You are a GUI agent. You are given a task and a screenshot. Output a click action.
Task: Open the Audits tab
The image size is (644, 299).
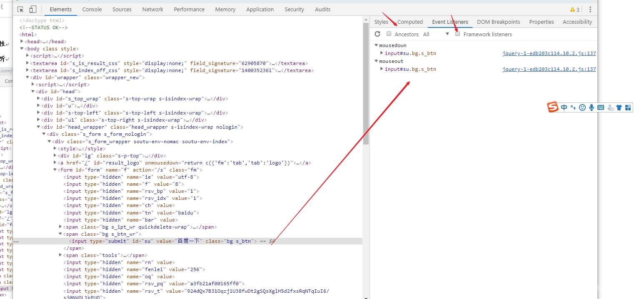pos(323,10)
